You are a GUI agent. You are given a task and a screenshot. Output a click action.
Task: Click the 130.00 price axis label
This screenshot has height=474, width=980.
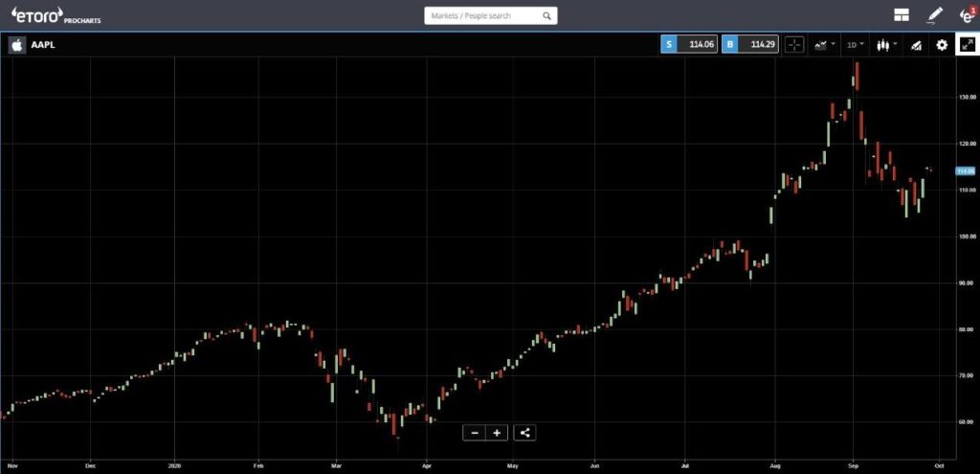[x=967, y=98]
